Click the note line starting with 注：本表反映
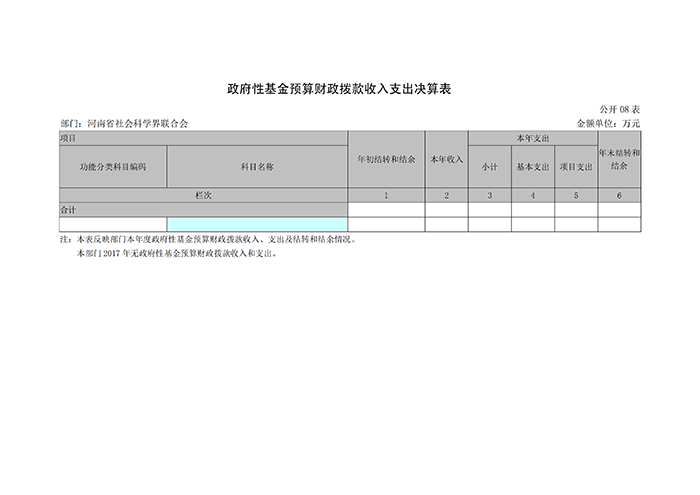 tap(209, 239)
